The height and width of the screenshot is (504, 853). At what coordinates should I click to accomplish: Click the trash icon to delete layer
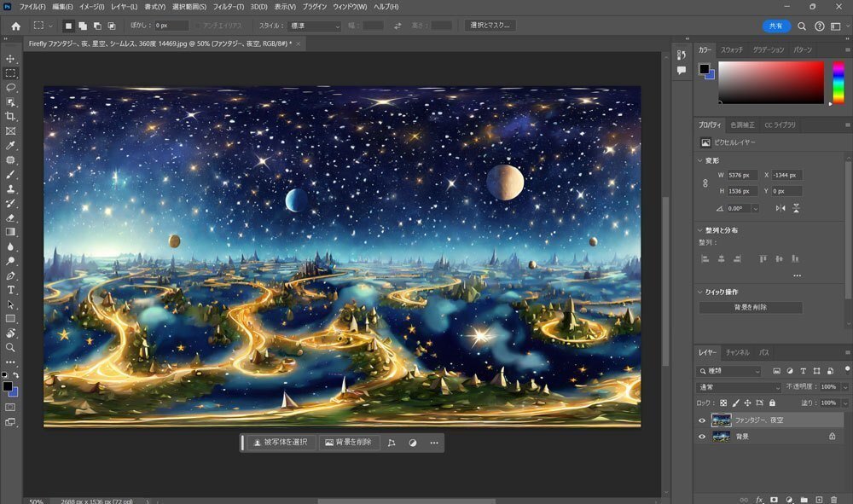click(x=834, y=500)
